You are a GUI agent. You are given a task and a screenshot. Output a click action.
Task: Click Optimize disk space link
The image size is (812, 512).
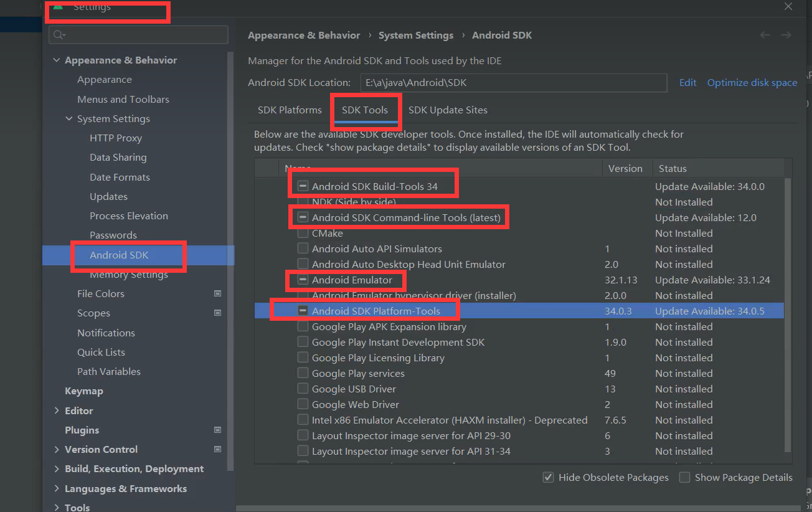tap(752, 82)
